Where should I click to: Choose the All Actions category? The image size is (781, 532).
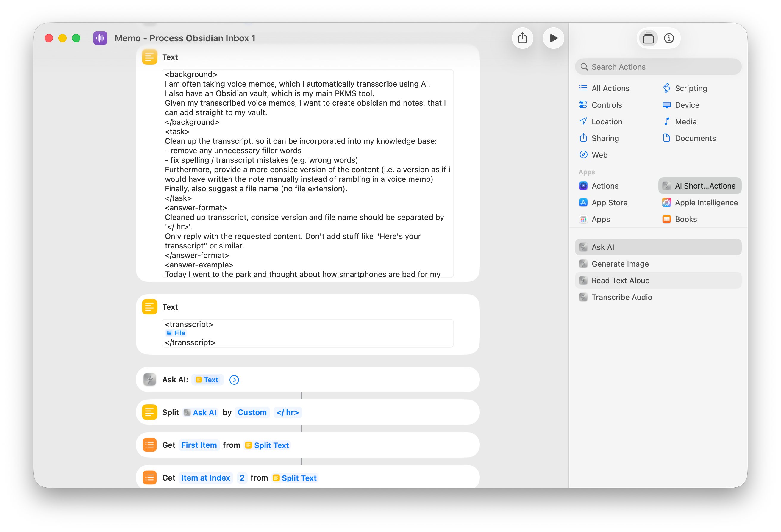[610, 88]
